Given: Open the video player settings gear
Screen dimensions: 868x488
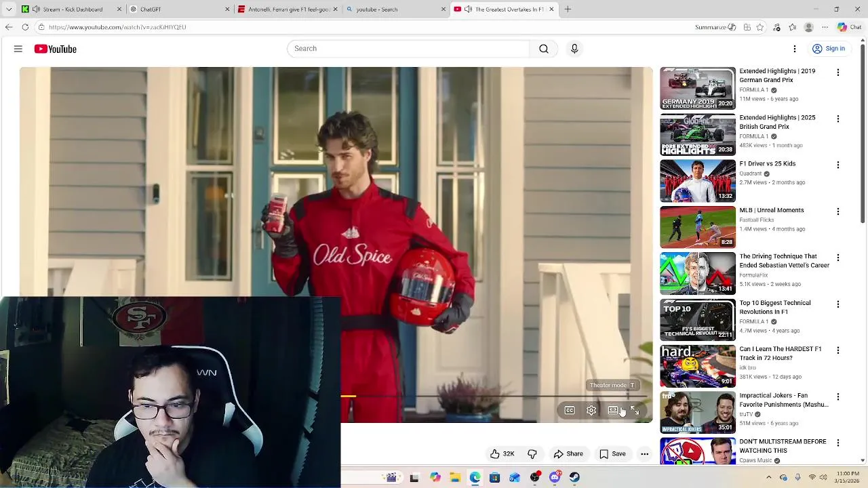Looking at the screenshot, I should pyautogui.click(x=591, y=411).
